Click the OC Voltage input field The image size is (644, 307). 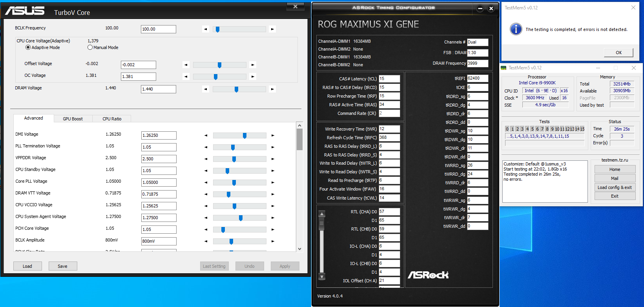coord(139,76)
